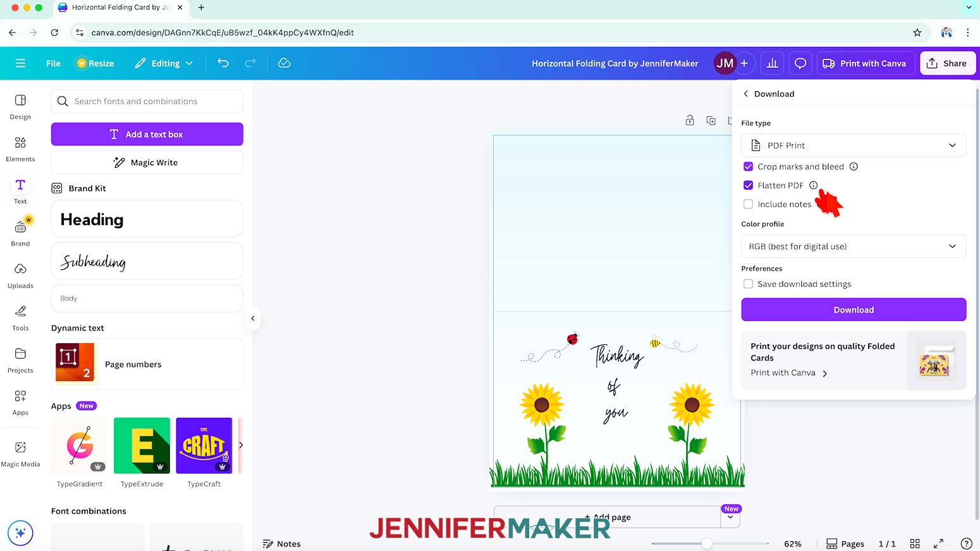Add a Heading text style
This screenshot has width=980, height=551.
coord(147,219)
